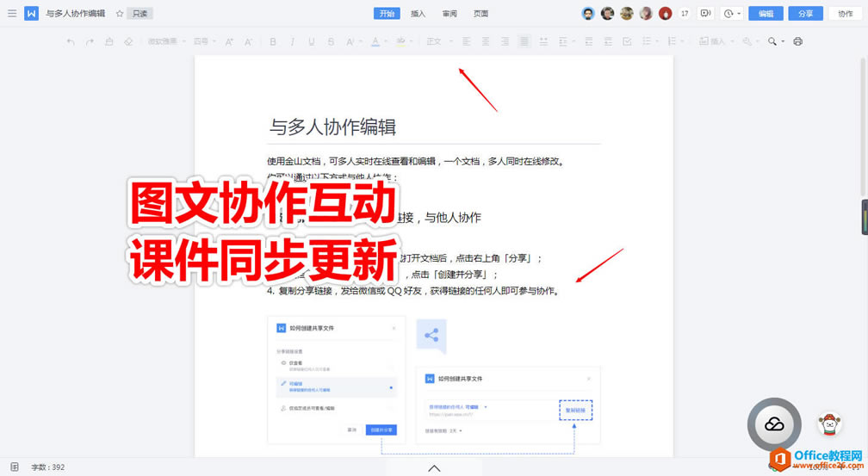Open the document outline icon in status bar

(x=15, y=467)
